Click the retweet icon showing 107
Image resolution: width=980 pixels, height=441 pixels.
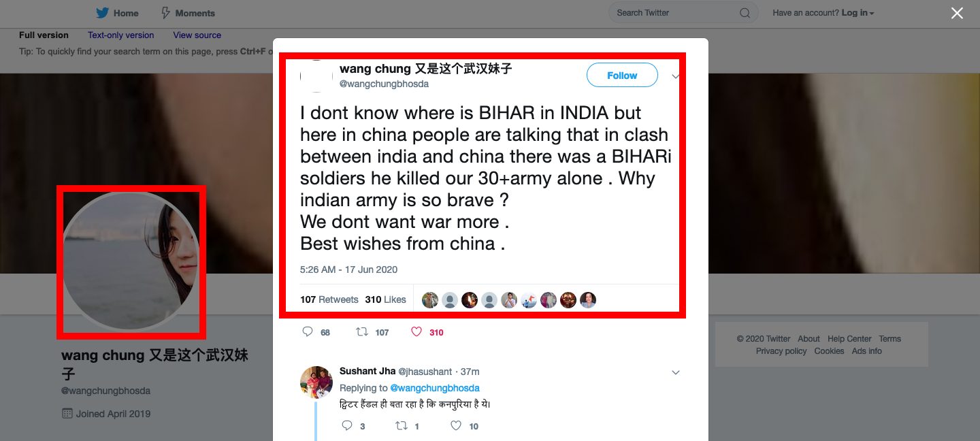coord(363,332)
